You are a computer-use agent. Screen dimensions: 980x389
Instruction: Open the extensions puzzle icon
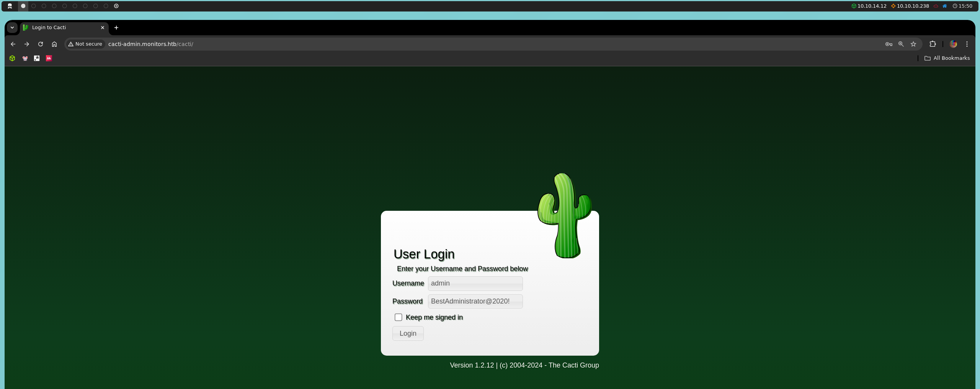933,44
